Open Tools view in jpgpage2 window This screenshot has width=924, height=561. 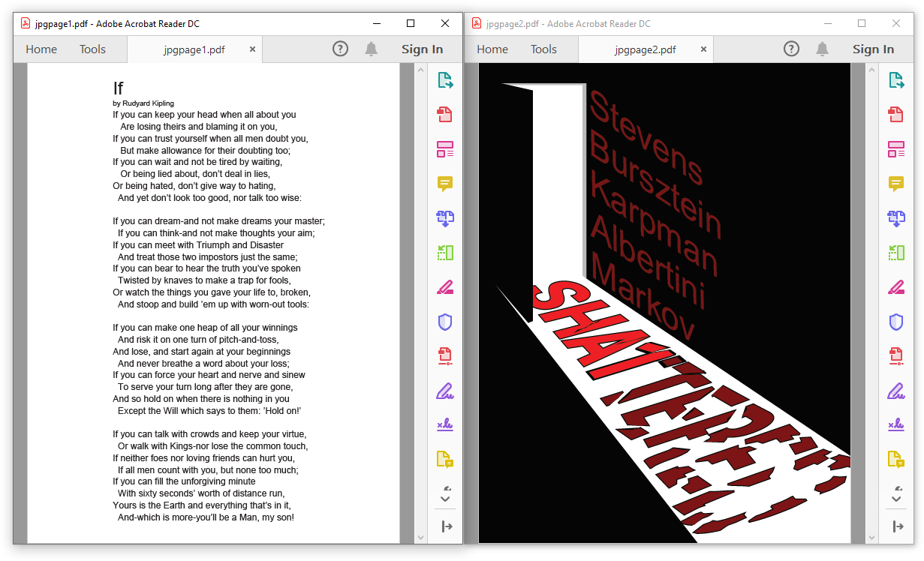point(543,49)
